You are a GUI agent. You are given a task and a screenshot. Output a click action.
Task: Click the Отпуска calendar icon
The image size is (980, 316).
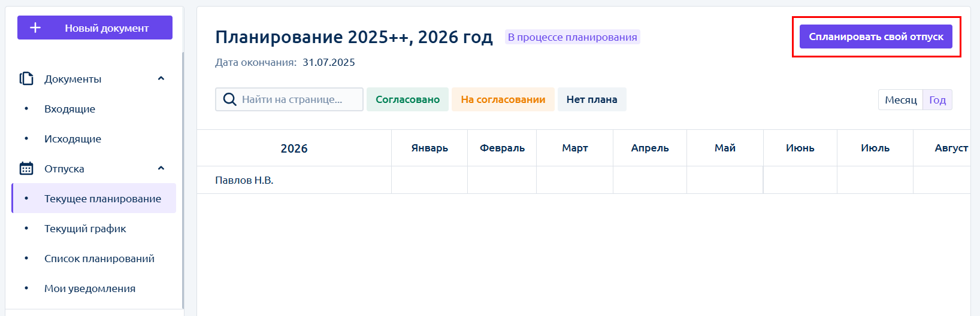click(26, 168)
